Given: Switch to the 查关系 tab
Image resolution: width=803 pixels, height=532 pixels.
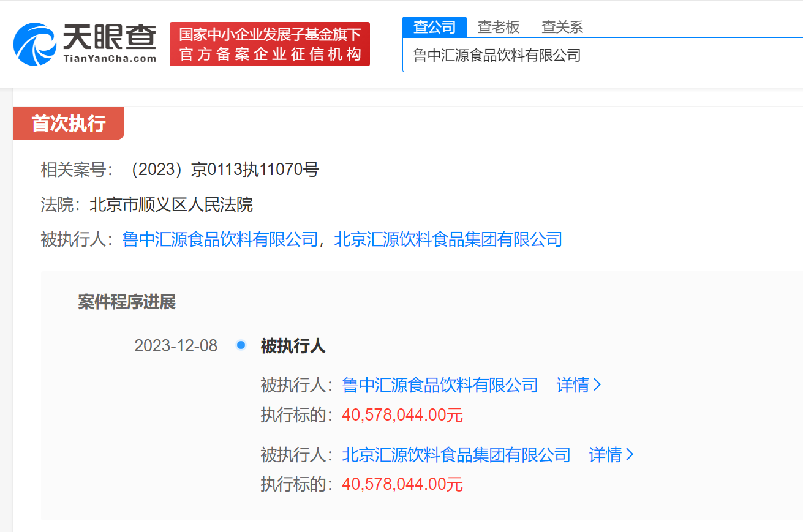Looking at the screenshot, I should 562,27.
